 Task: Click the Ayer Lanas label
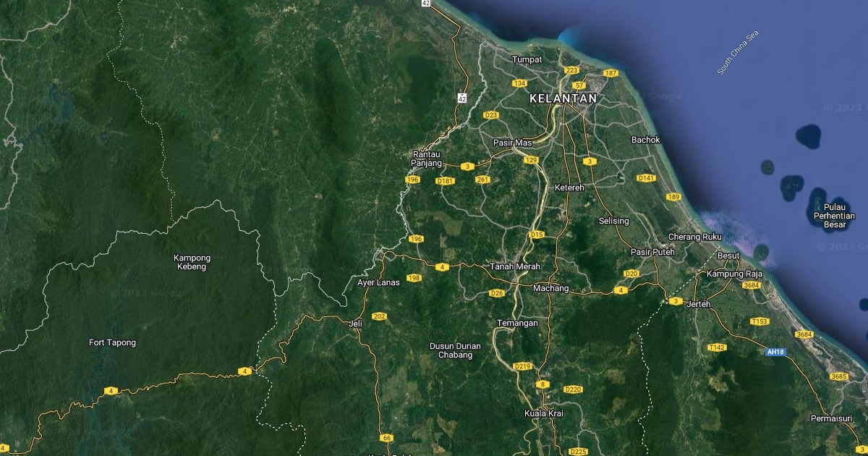click(x=378, y=282)
